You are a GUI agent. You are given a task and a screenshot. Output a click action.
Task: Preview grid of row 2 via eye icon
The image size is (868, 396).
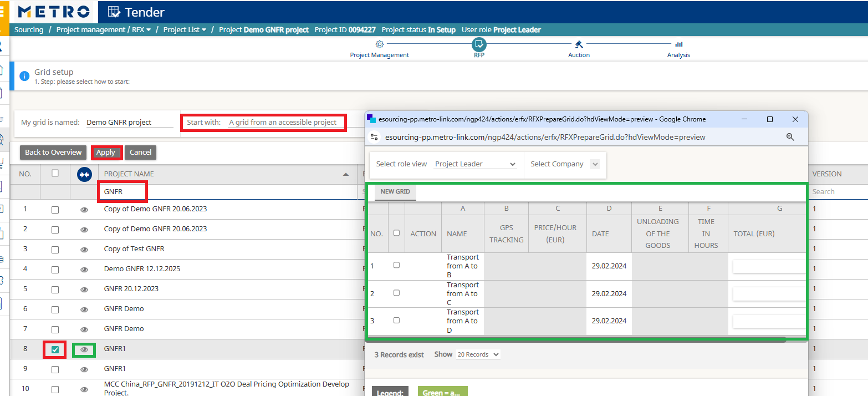point(84,230)
